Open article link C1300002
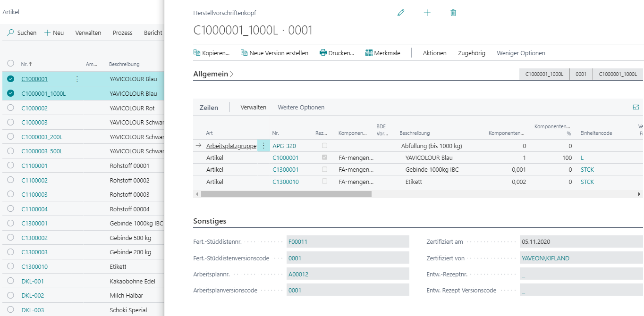Image resolution: width=644 pixels, height=316 pixels. (34, 238)
